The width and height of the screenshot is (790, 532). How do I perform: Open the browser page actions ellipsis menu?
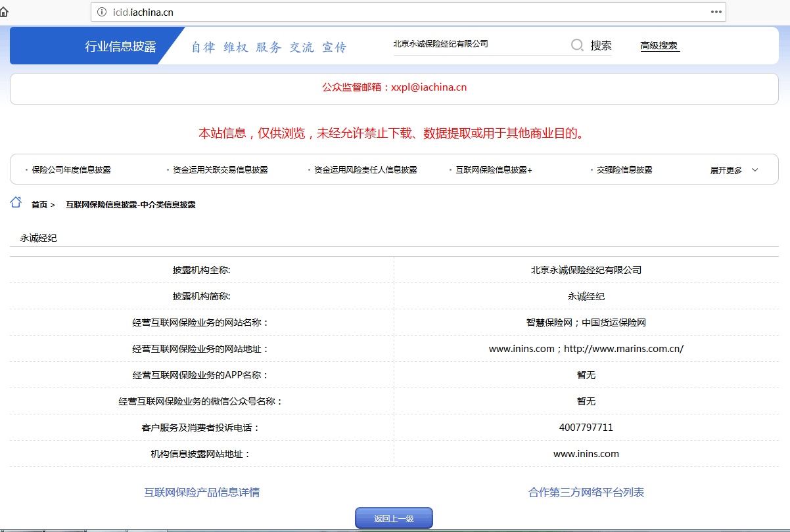pyautogui.click(x=716, y=12)
